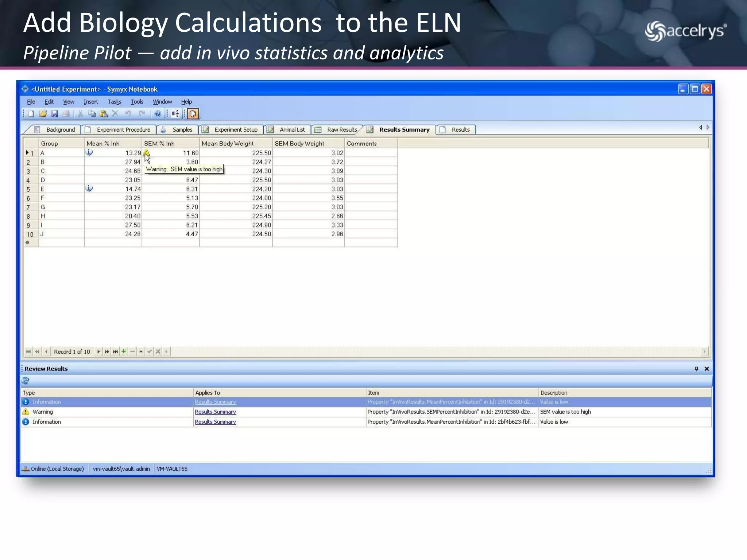Click the New document toolbar icon
Image resolution: width=747 pixels, height=560 pixels.
(x=31, y=114)
